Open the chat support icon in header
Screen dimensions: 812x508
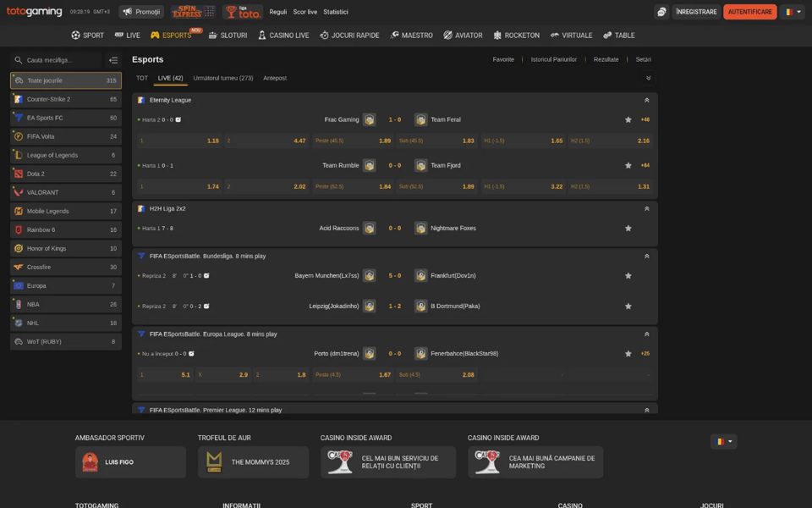click(661, 12)
